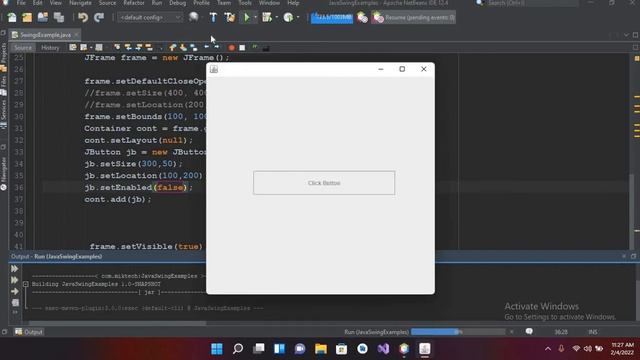
Task: Click the Run (JavaSwingExamples) progress bar
Action: [x=458, y=332]
